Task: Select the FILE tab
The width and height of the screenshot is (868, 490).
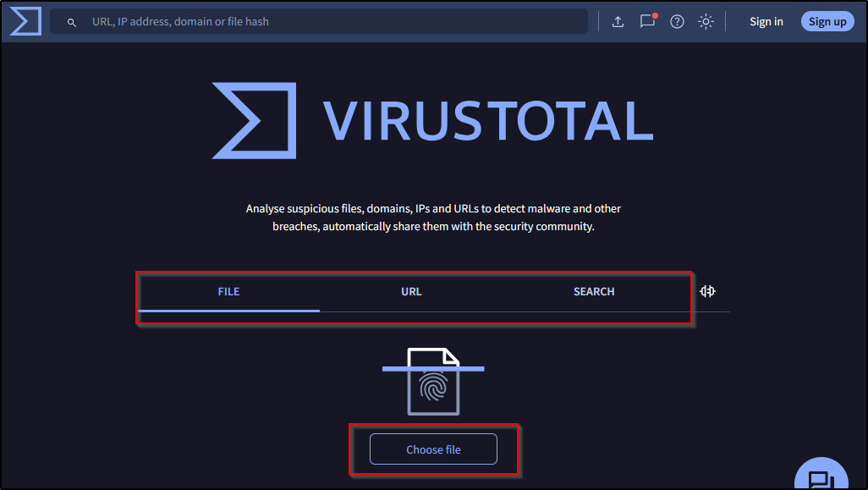Action: (x=228, y=291)
